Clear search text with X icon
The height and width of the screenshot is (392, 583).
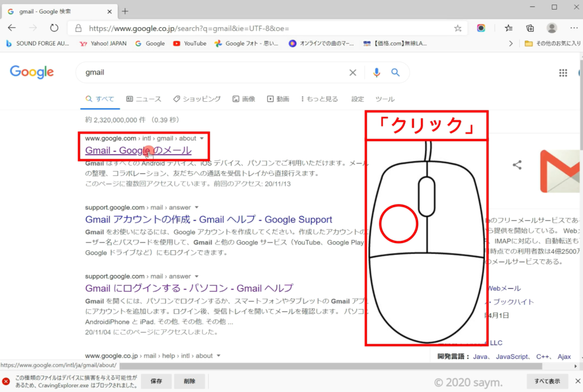click(x=353, y=73)
